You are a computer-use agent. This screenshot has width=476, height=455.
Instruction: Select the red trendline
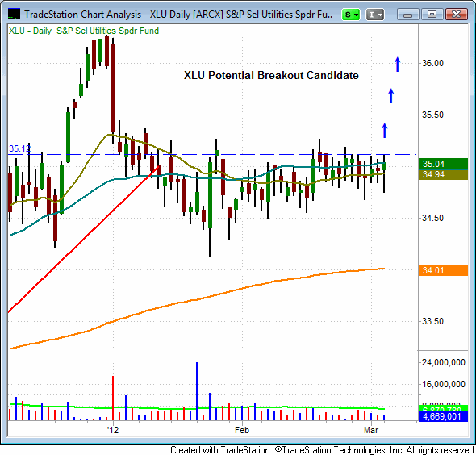click(83, 239)
